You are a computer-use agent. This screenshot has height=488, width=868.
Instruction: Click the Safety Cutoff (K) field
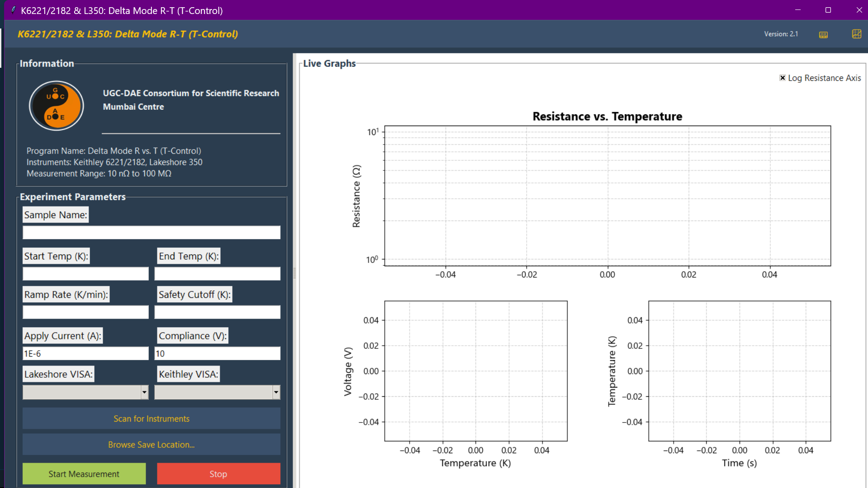tap(217, 312)
